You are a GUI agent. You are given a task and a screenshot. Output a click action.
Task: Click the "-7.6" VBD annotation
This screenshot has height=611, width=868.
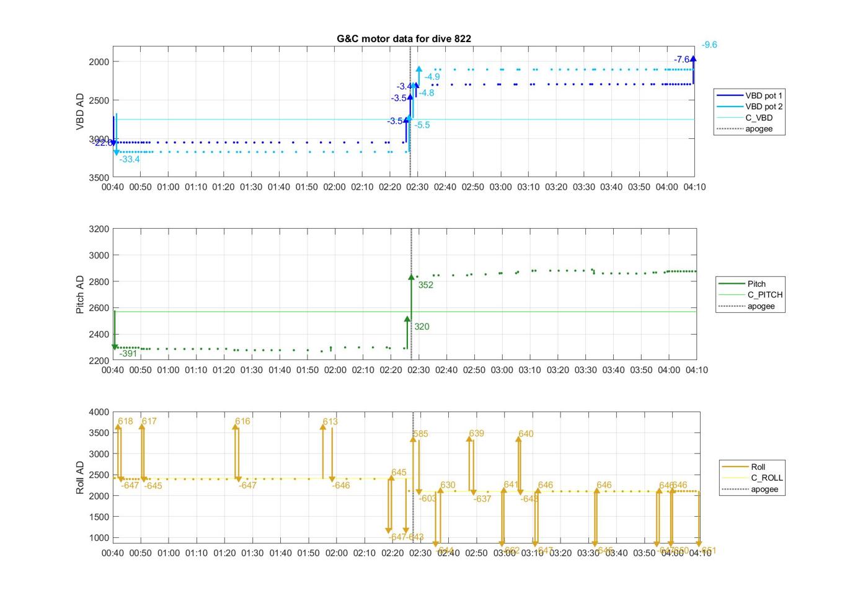[x=681, y=59]
